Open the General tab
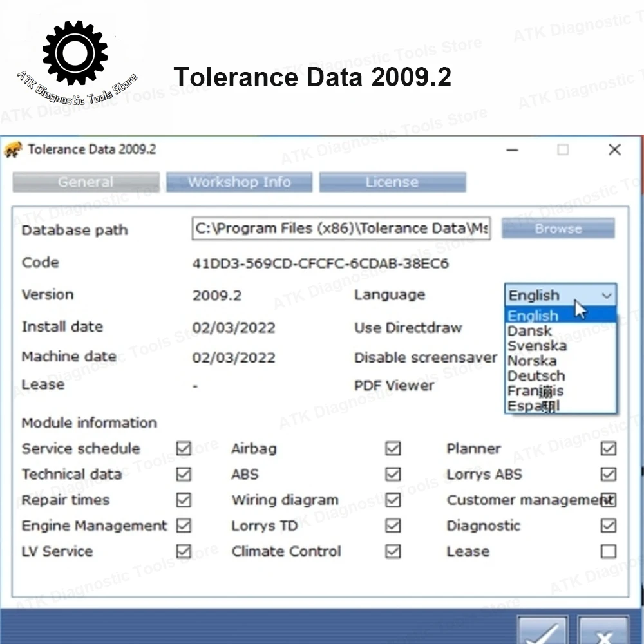This screenshot has width=644, height=644. coord(86,182)
